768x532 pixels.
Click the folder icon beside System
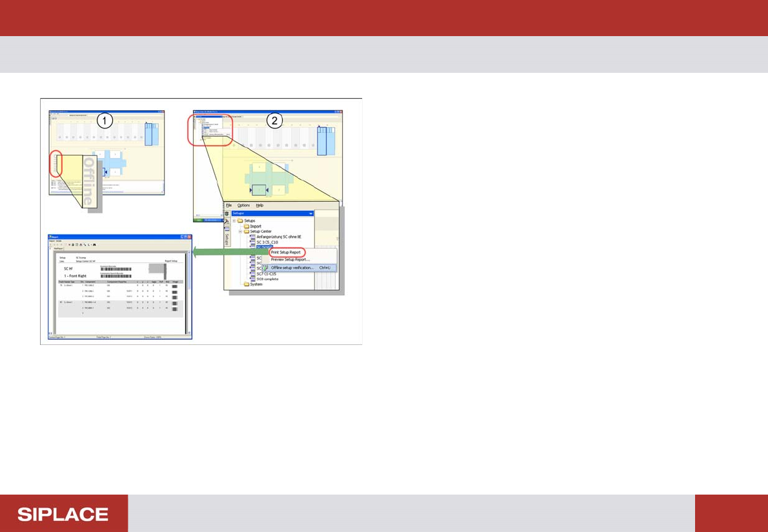pos(247,284)
